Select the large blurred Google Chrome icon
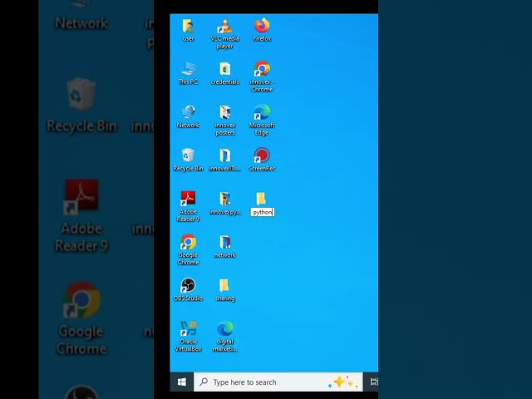The width and height of the screenshot is (532, 399). click(x=81, y=300)
